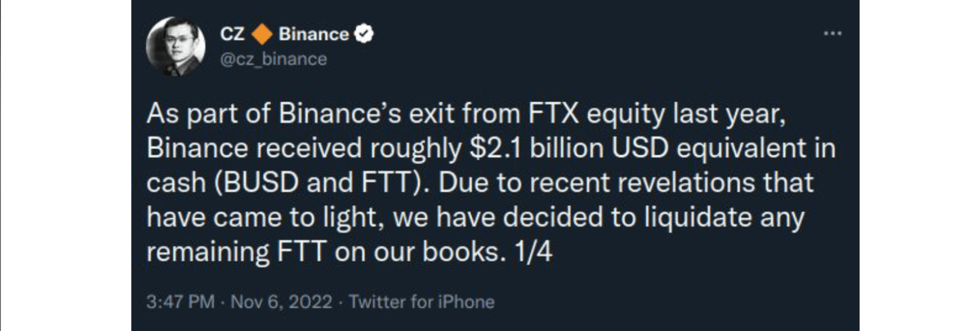Screen dimensions: 980x331
Task: Click the orange diamond Binance icon
Action: pos(262,34)
